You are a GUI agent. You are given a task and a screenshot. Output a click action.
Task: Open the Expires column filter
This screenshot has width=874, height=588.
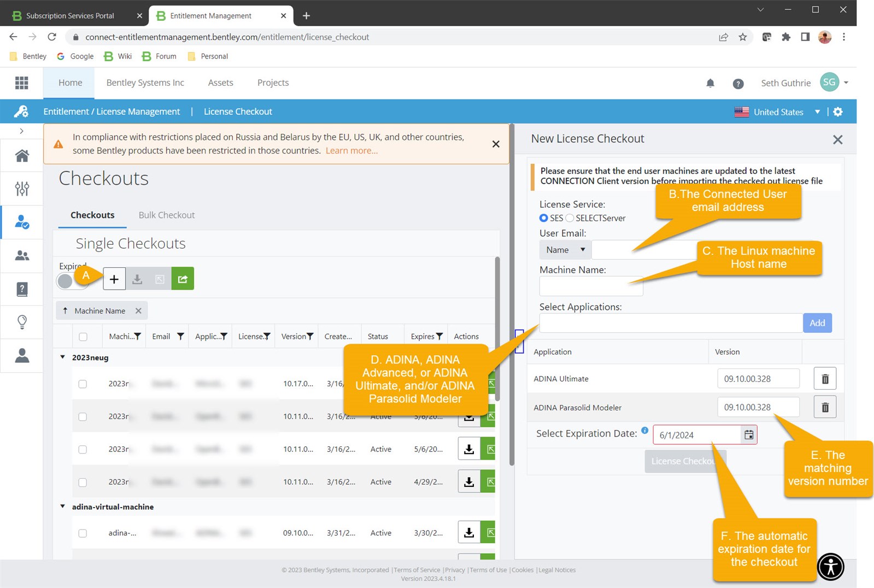[x=439, y=337]
